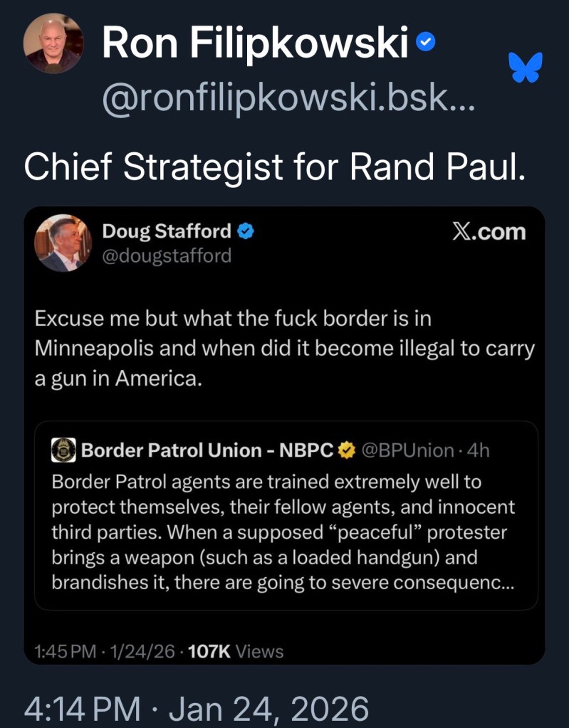
Task: Click the "Chief Strategist for Rand Paul" text
Action: (x=274, y=166)
